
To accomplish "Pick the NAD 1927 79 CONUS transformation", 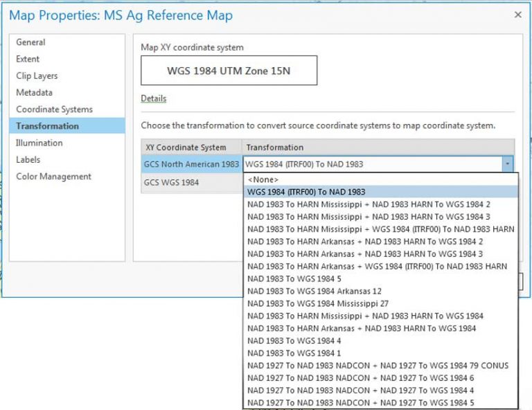I will pyautogui.click(x=378, y=366).
